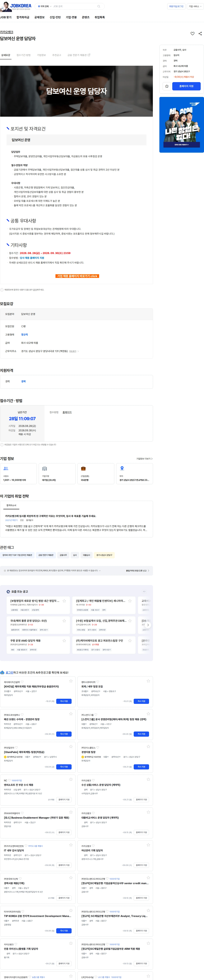Star the 수신 상품/서비스 운영 담당자 posting
The width and height of the screenshot is (204, 980).
pyautogui.click(x=148, y=779)
